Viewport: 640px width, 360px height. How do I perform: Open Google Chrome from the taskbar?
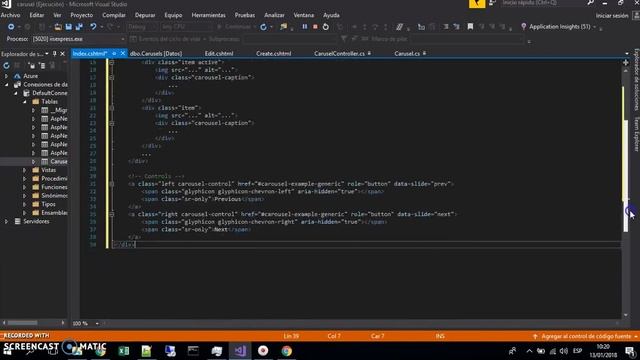[x=287, y=351]
